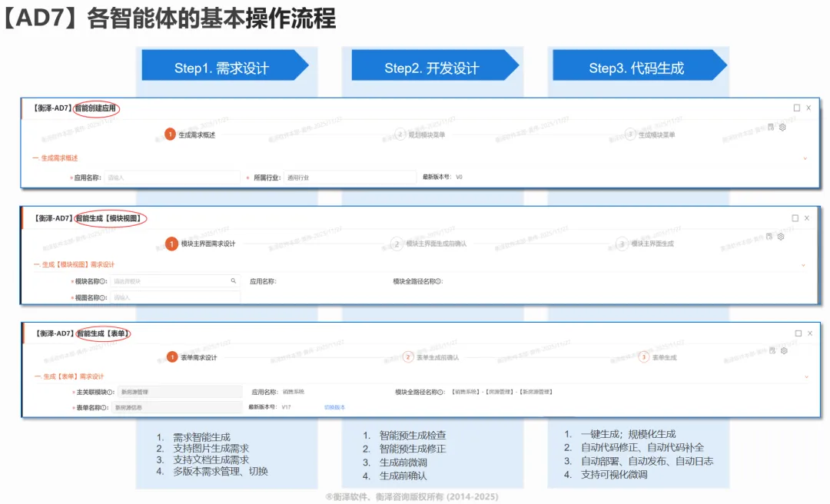The image size is (830, 504).
Task: Click the 切换版本 link
Action: [x=334, y=407]
